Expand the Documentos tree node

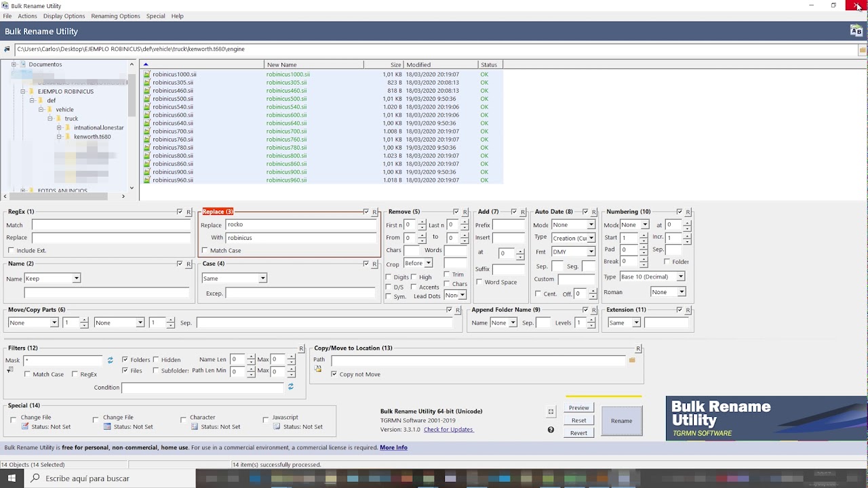(x=14, y=64)
